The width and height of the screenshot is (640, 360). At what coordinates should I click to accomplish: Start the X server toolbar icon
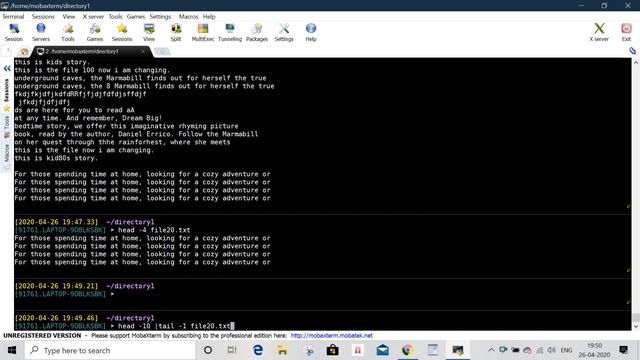tap(599, 32)
